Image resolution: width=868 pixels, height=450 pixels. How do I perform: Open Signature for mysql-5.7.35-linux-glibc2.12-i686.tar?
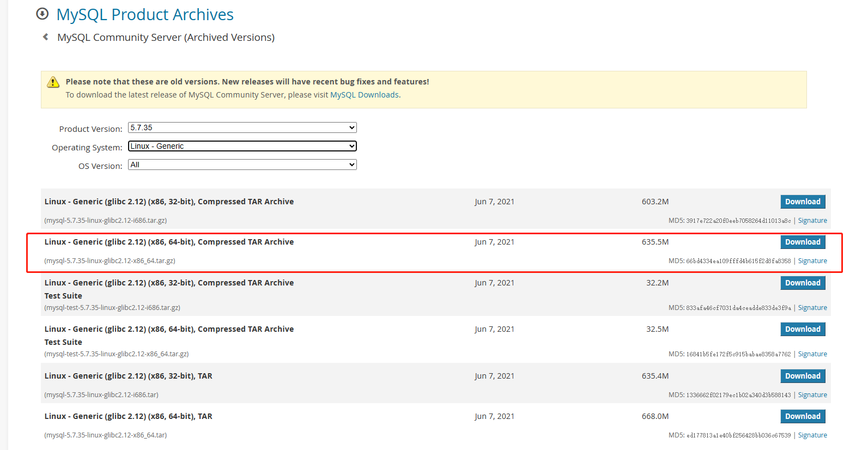click(812, 395)
